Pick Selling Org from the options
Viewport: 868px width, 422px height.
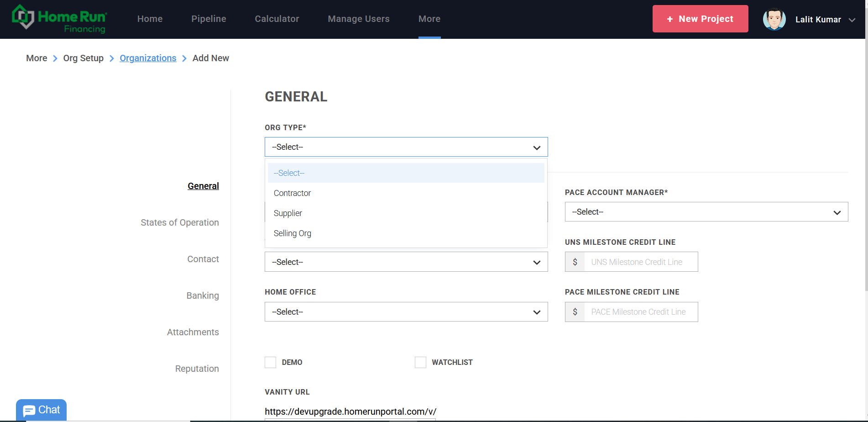coord(293,233)
